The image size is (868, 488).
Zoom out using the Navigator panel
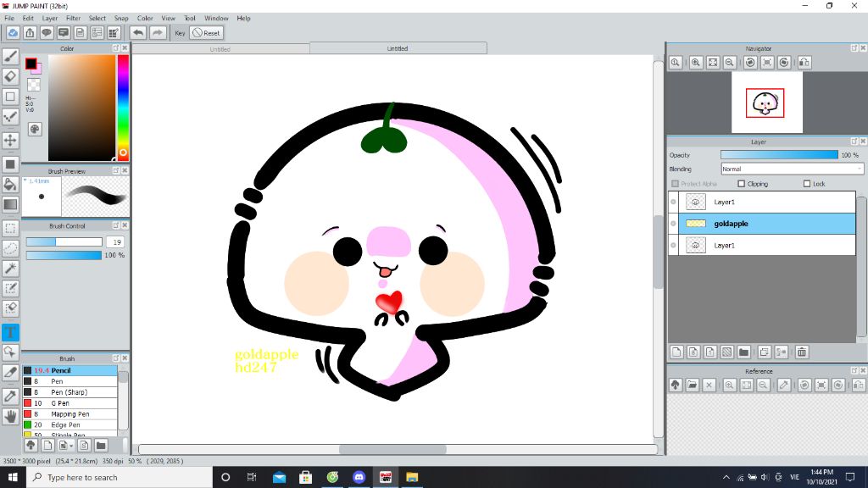730,63
